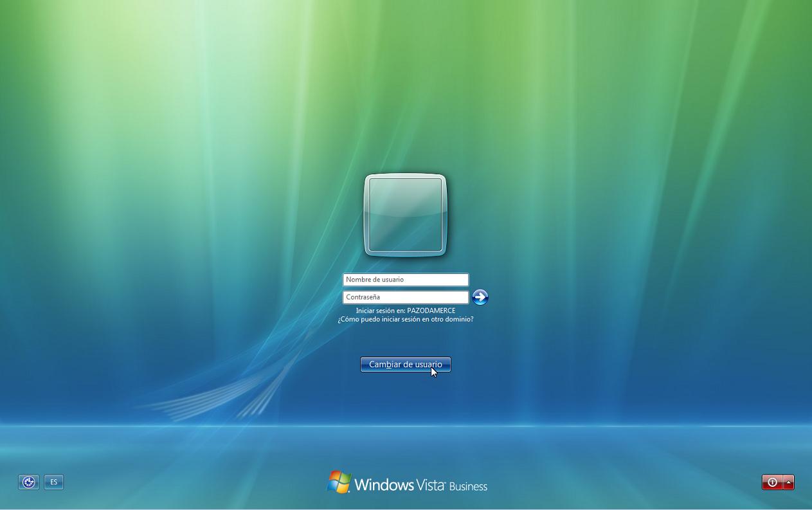Open the Ease of Access options

click(x=28, y=482)
